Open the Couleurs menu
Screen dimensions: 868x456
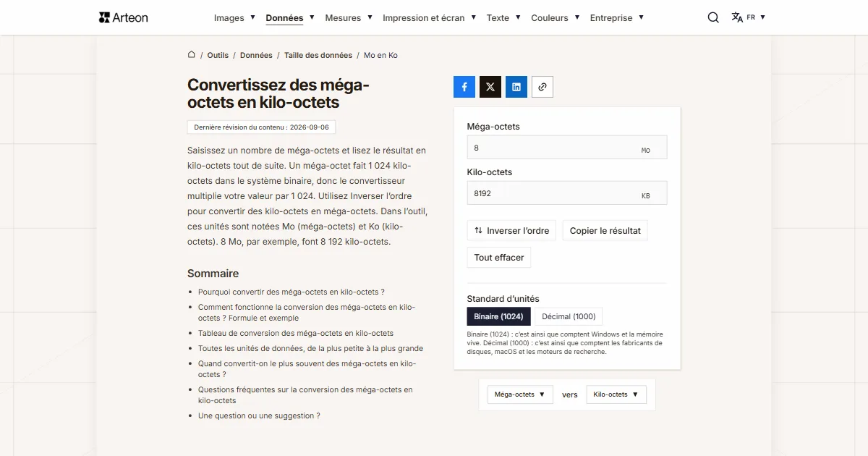pos(556,17)
